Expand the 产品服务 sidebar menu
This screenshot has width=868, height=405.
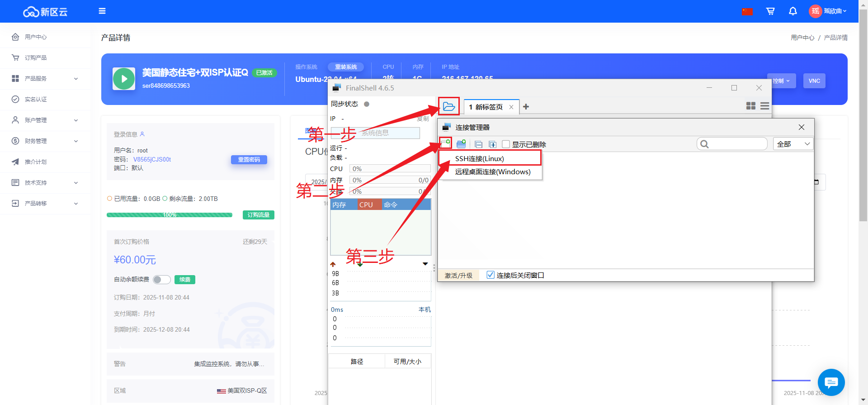click(45, 79)
